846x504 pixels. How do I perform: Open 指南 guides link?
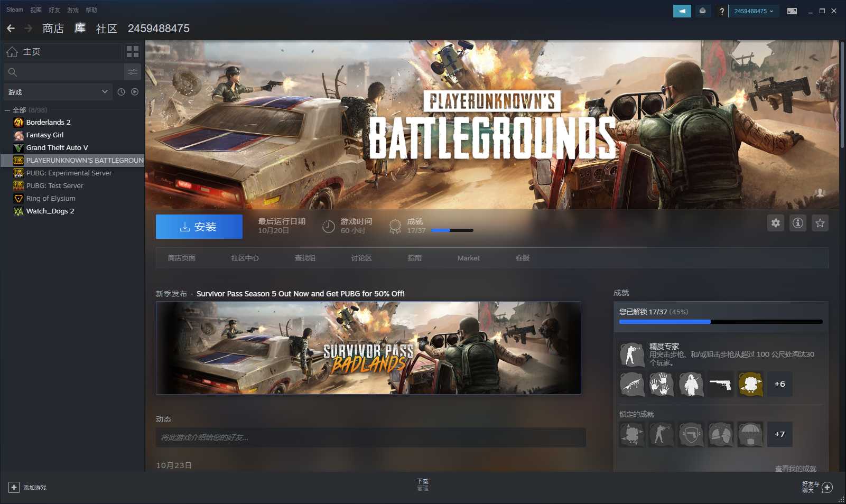[415, 258]
